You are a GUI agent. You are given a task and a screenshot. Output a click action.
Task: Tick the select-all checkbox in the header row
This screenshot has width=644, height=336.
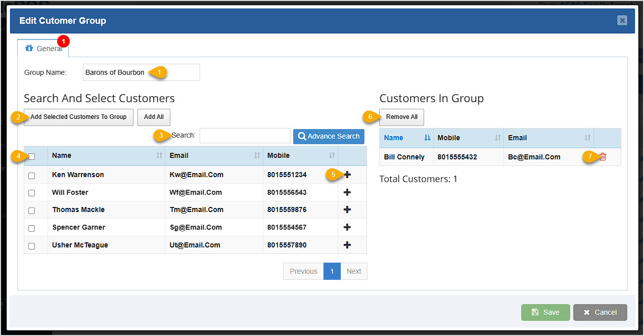(32, 156)
